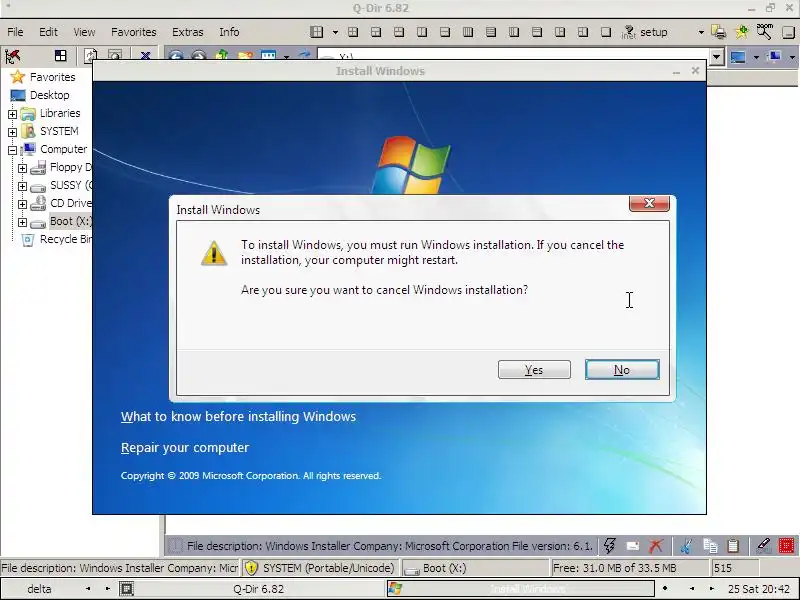Click the Install Windows taskbar button

point(520,589)
